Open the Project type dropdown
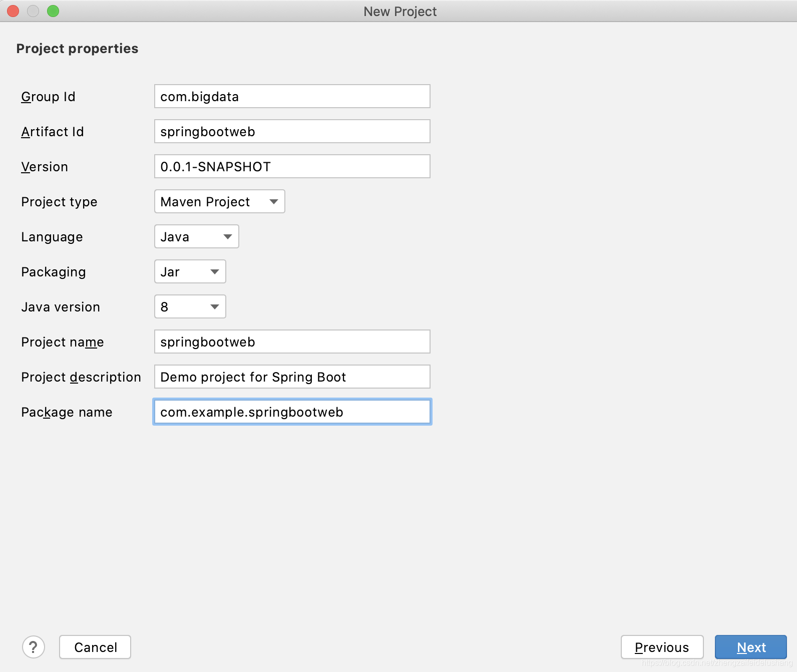Image resolution: width=797 pixels, height=672 pixels. (220, 201)
